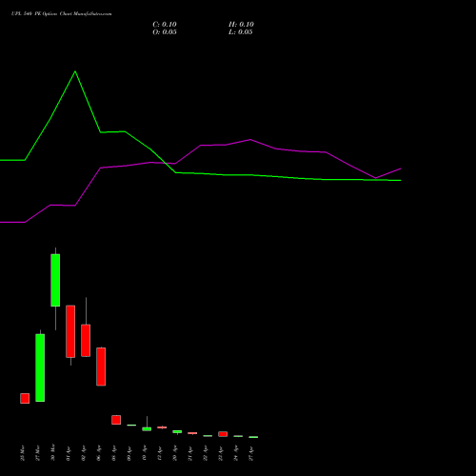476x476 pixels.
Task: Click the UPL 540 PE chart title
Action: click(x=61, y=14)
